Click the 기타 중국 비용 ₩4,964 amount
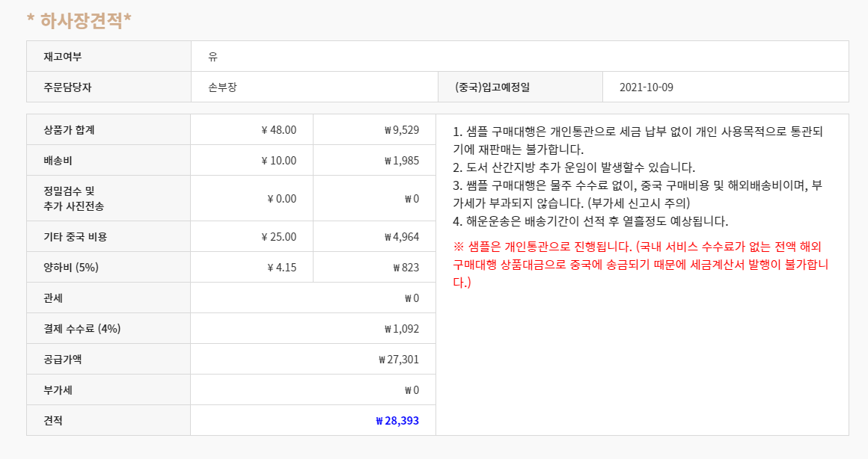This screenshot has width=868, height=459. tap(401, 237)
